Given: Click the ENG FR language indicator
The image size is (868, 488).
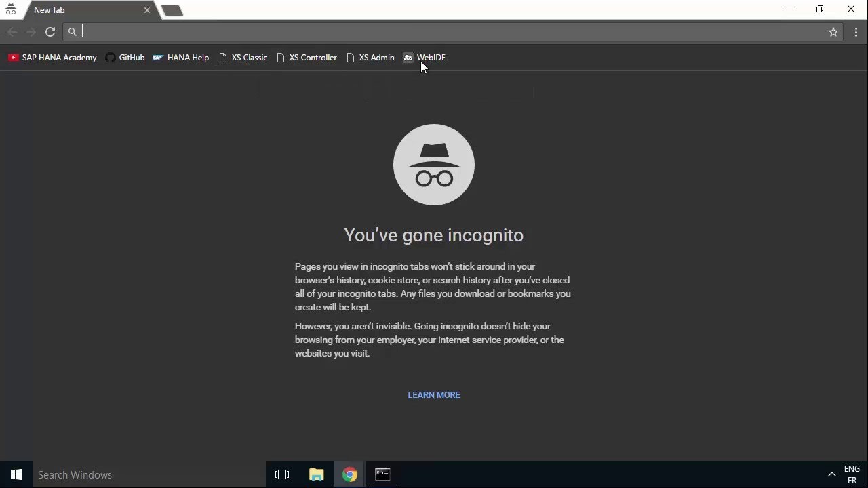Looking at the screenshot, I should point(852,474).
